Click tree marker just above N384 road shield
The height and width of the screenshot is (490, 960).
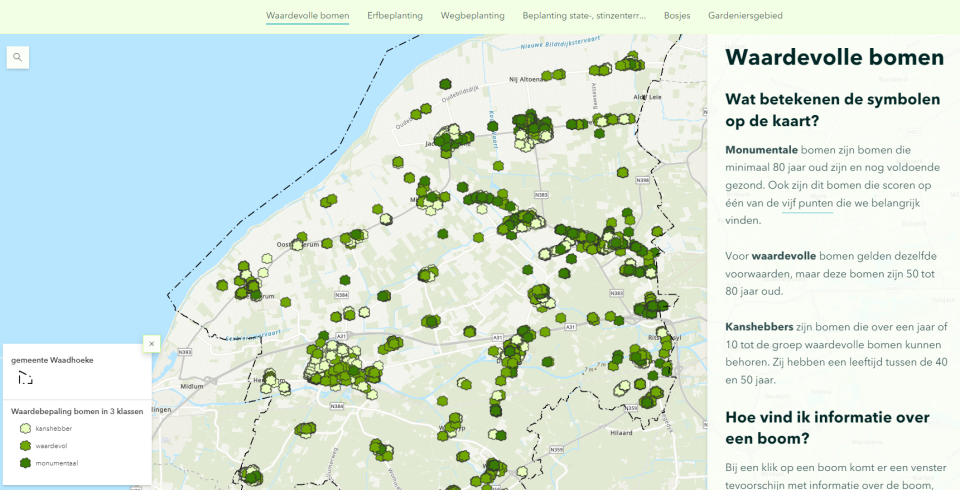coord(345,280)
